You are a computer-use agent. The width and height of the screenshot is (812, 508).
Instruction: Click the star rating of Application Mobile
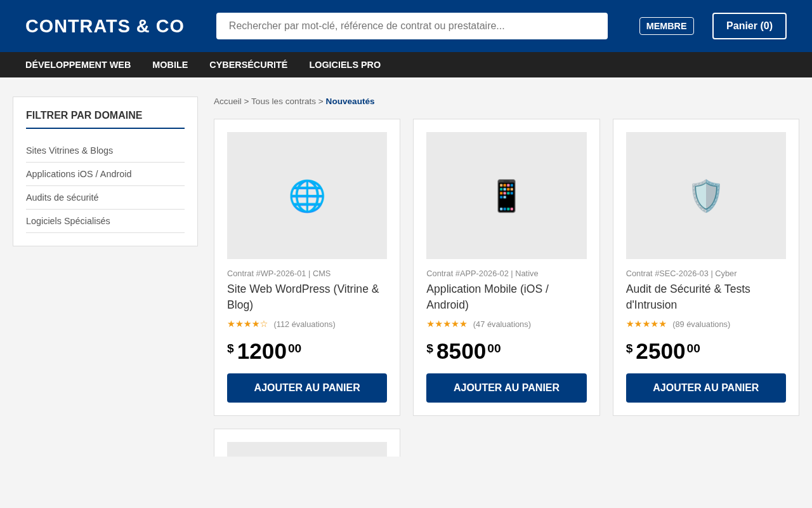[x=447, y=324]
